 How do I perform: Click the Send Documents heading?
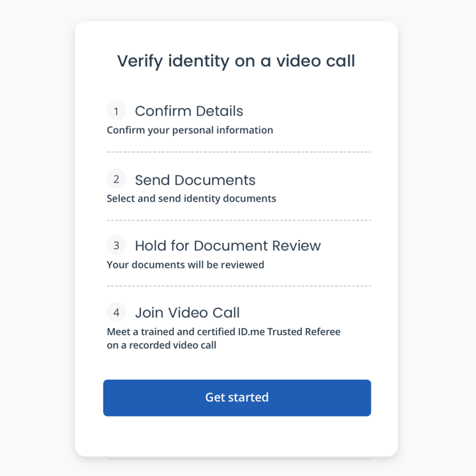(195, 180)
